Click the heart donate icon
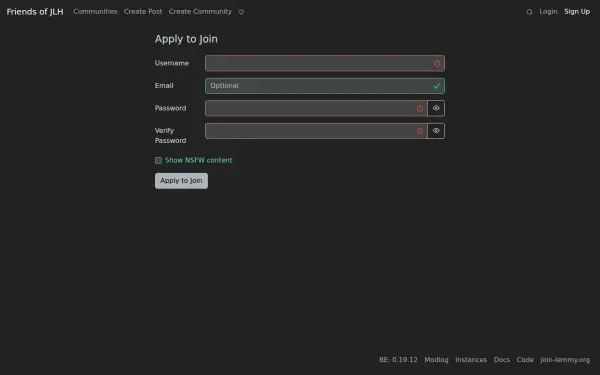600x375 pixels. tap(241, 12)
